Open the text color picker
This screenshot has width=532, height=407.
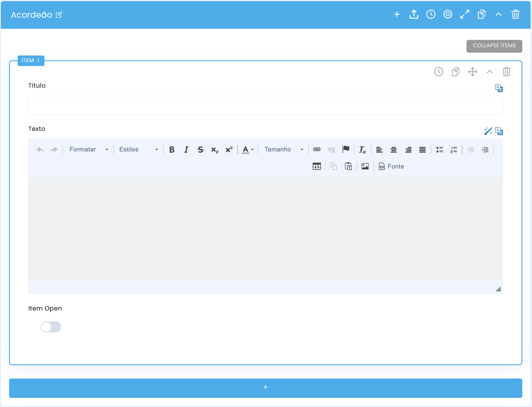[248, 150]
